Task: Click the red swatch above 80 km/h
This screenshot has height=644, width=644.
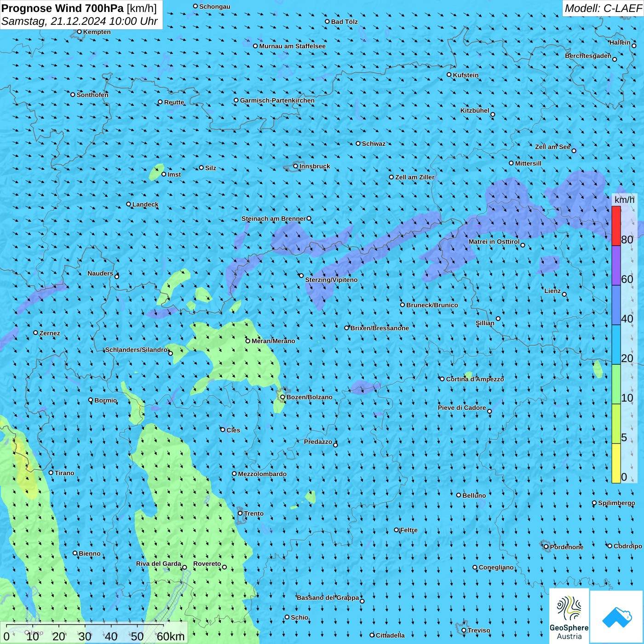Action: (x=616, y=226)
